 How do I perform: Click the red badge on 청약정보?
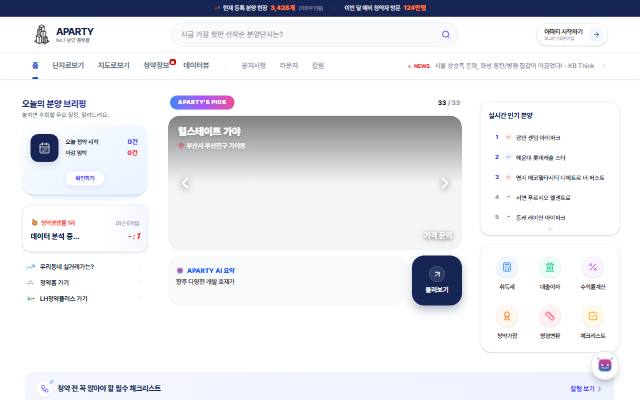(x=173, y=62)
